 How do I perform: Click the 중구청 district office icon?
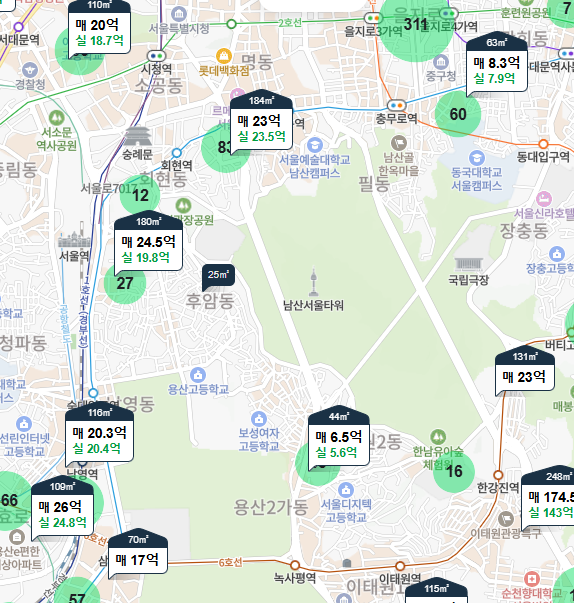[441, 62]
